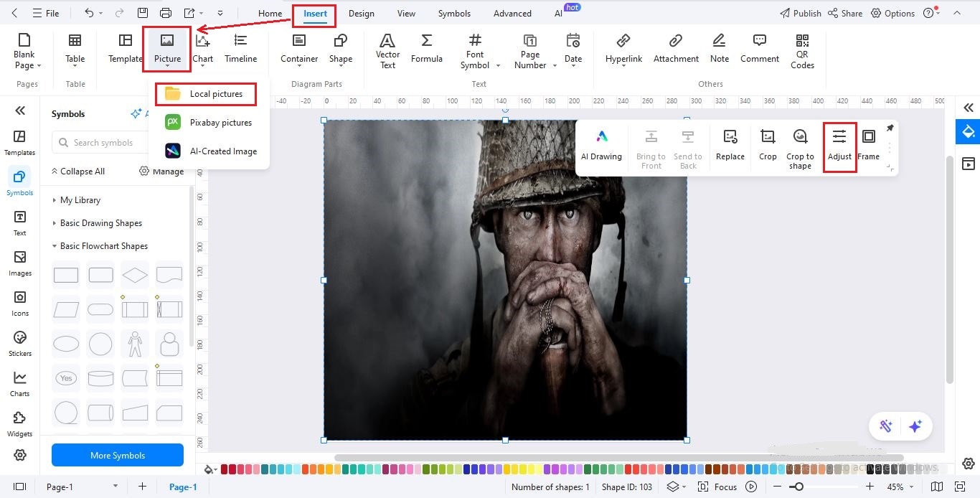
Task: Pick the first red color swatch
Action: 225,469
